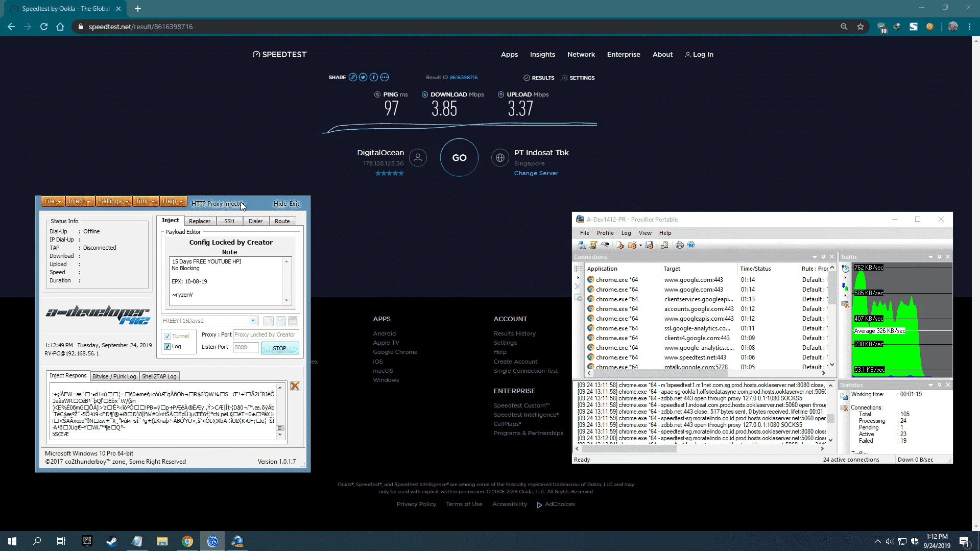Click the Advanced settings checklist icon in Proxifier
Viewport: 980px width, 551px height.
pos(664,245)
